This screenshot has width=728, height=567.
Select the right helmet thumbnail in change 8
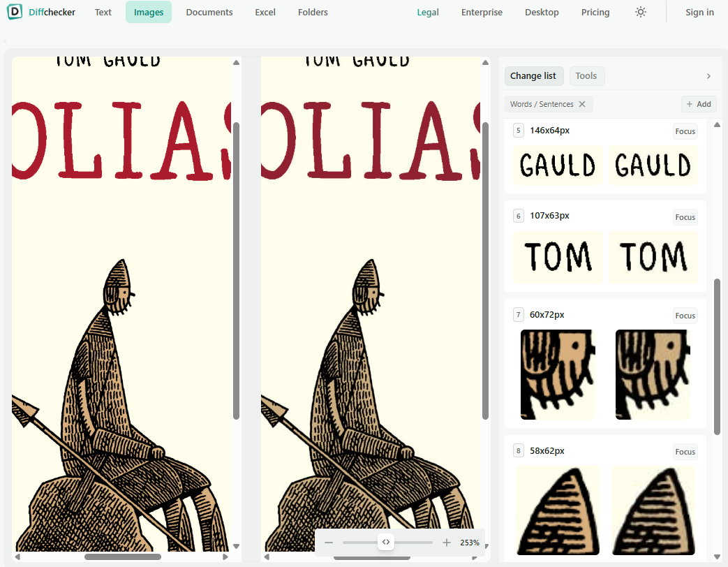[653, 510]
